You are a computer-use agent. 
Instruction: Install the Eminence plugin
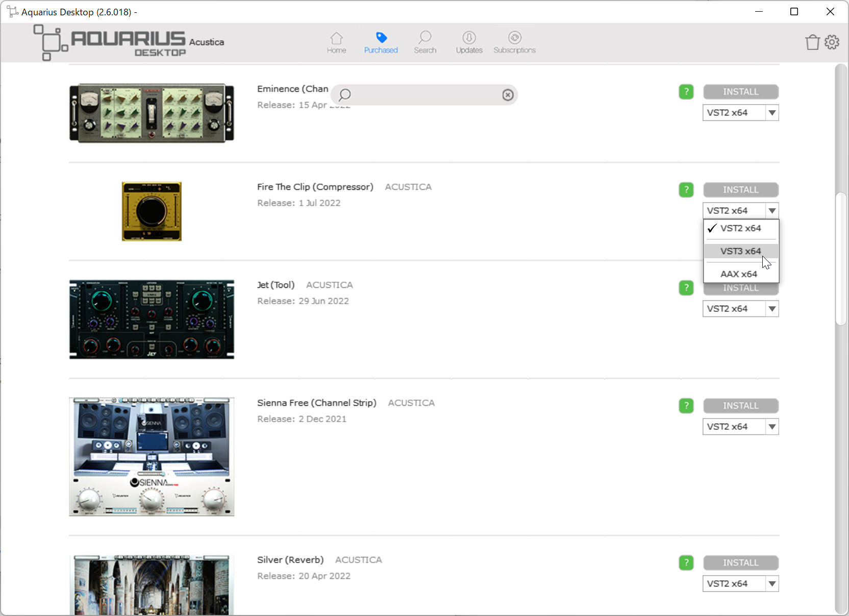[741, 92]
